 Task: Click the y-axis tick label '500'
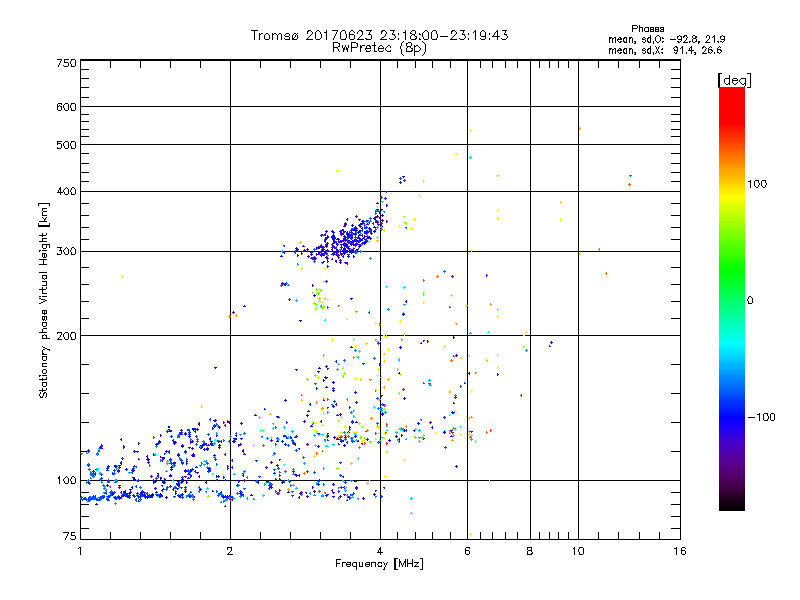(66, 144)
